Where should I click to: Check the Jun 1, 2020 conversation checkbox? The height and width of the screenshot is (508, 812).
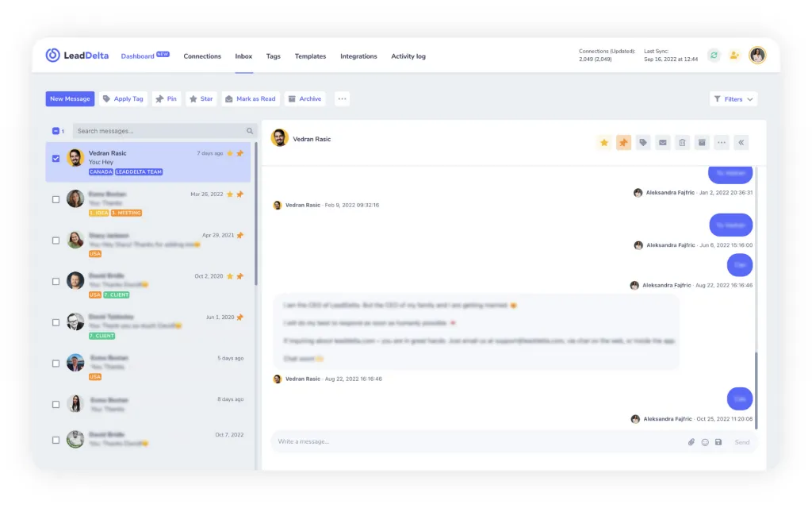(56, 322)
